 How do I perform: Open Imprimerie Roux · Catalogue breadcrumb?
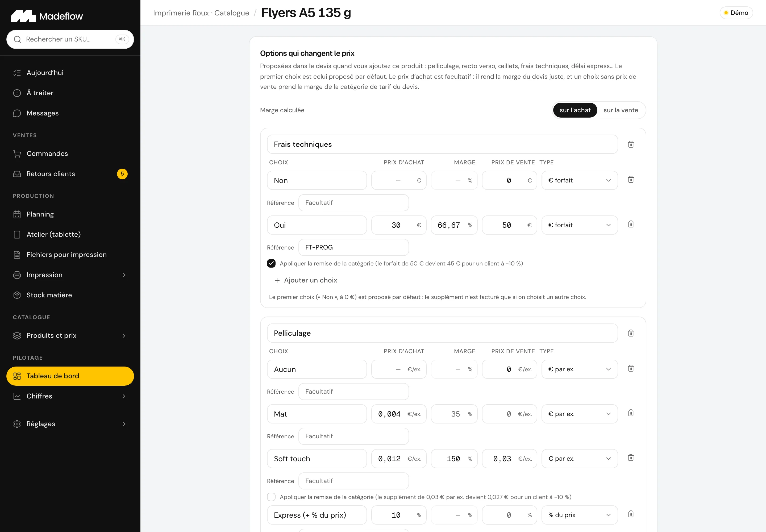pyautogui.click(x=201, y=13)
